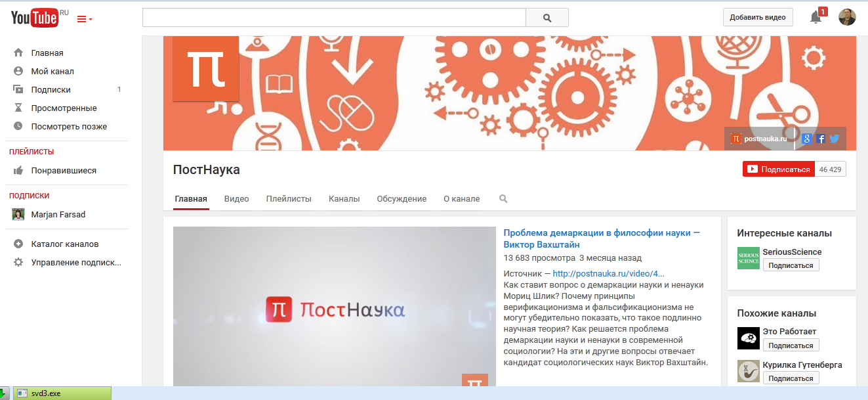Switch to the Видео tab
The image size is (868, 400).
tap(236, 199)
